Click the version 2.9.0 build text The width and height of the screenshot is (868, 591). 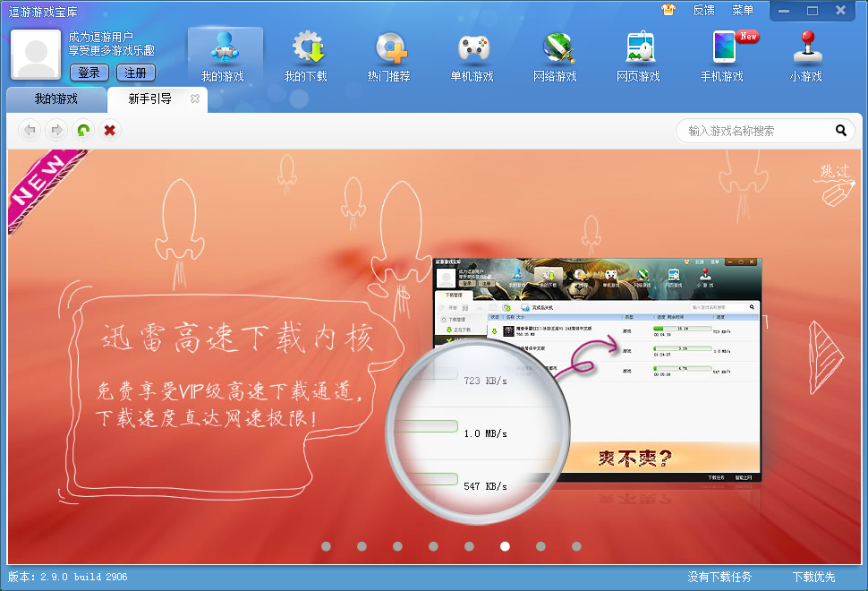coord(67,577)
